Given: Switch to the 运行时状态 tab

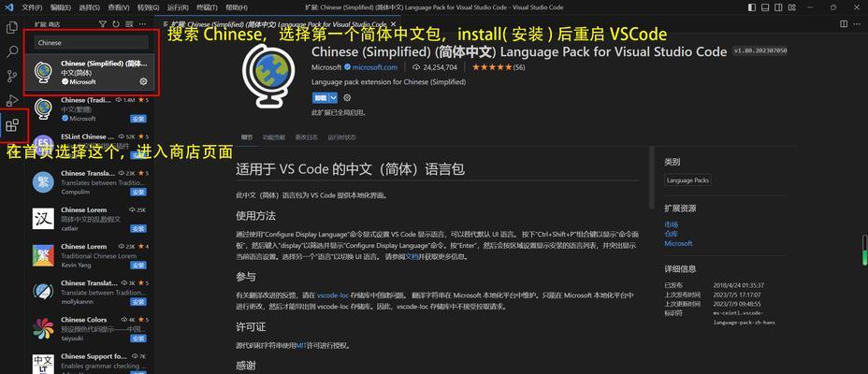Looking at the screenshot, I should tap(341, 137).
